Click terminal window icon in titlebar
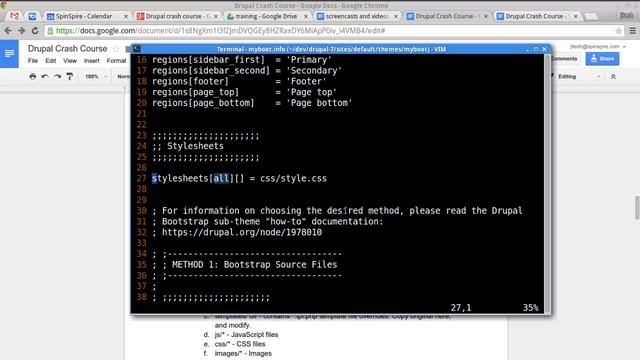The height and width of the screenshot is (360, 640). (x=137, y=49)
